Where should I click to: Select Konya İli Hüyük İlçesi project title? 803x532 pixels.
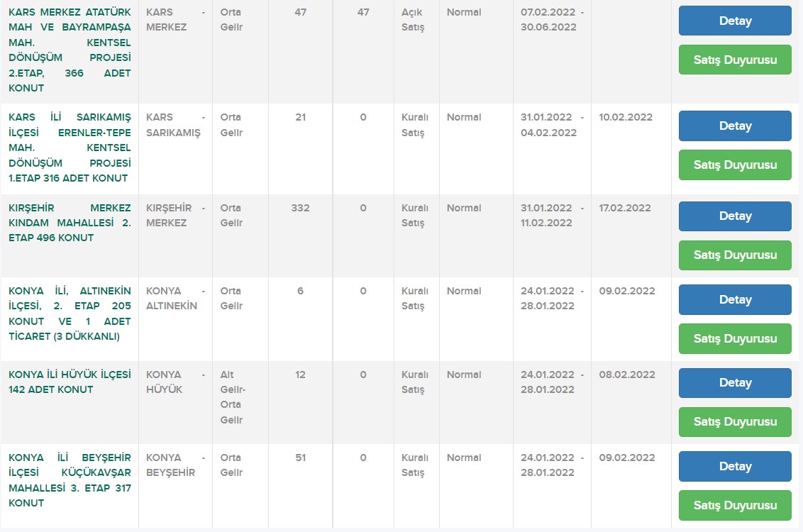coord(70,382)
